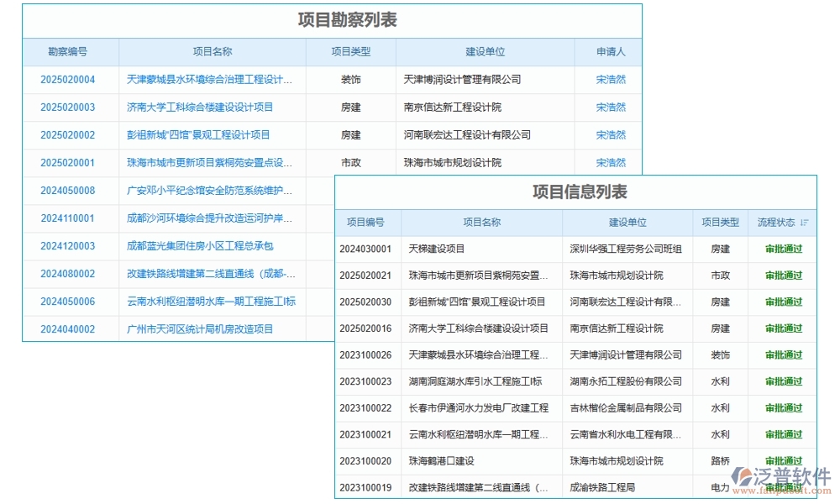
Task: Click the sort icon beside 流程状态 header
Action: 805,222
